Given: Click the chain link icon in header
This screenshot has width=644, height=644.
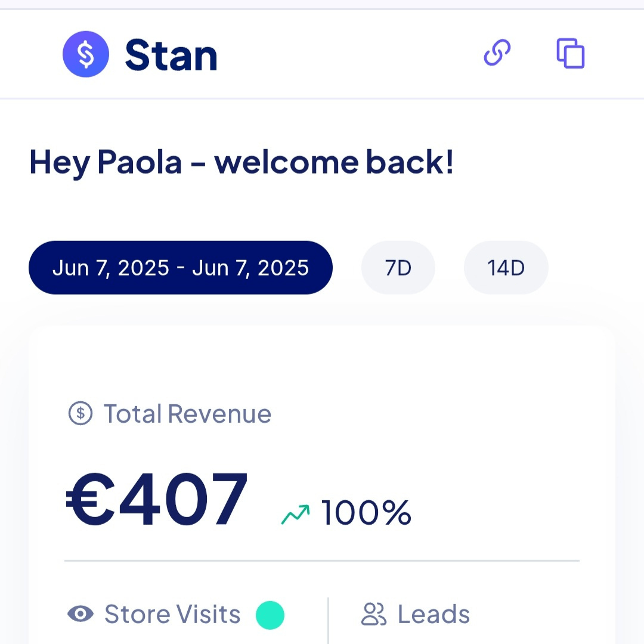Looking at the screenshot, I should [497, 53].
